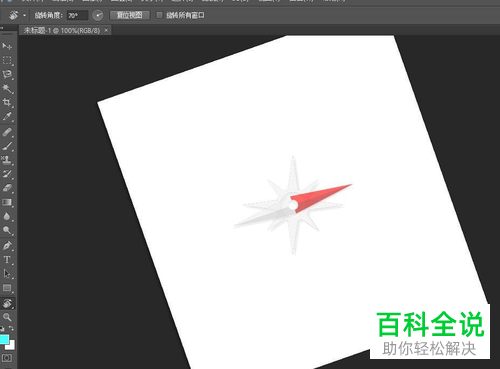Select the Gradient tool
Screen dimensions: 500x369
(x=7, y=202)
